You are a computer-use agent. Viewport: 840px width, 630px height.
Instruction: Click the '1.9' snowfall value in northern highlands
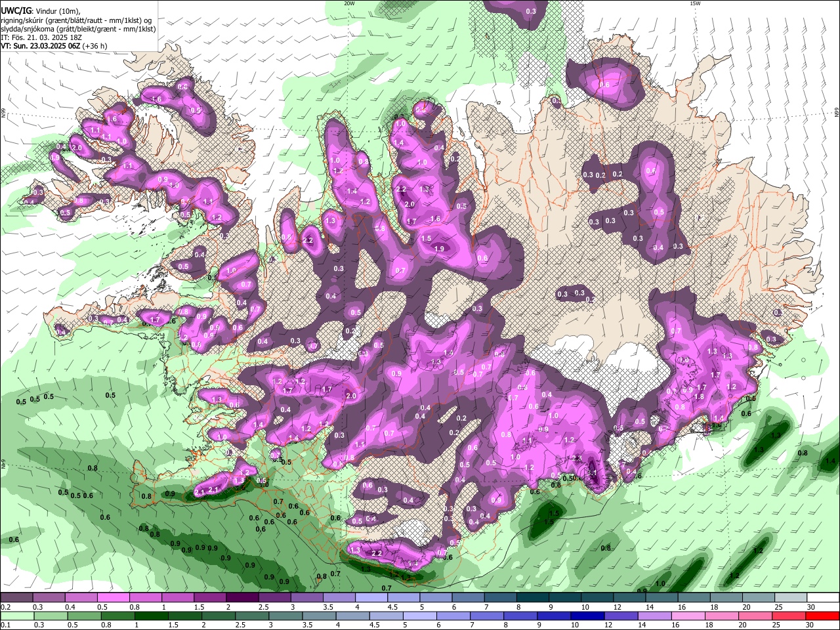(x=439, y=249)
